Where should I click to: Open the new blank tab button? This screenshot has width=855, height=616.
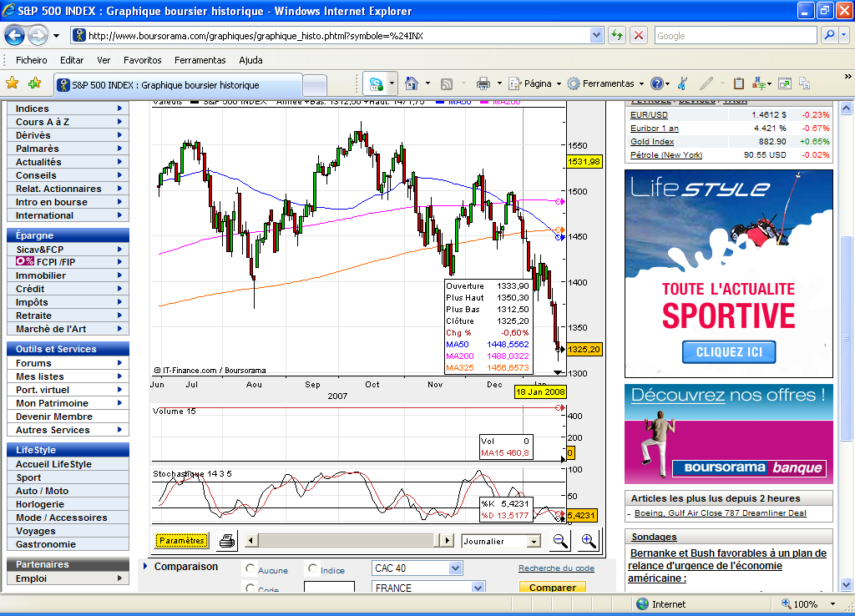coord(315,86)
